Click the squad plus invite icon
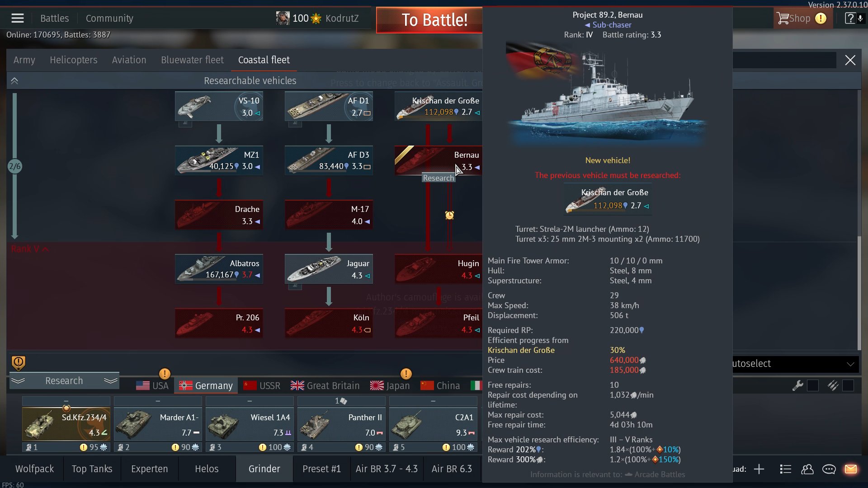The image size is (868, 488). pyautogui.click(x=759, y=469)
